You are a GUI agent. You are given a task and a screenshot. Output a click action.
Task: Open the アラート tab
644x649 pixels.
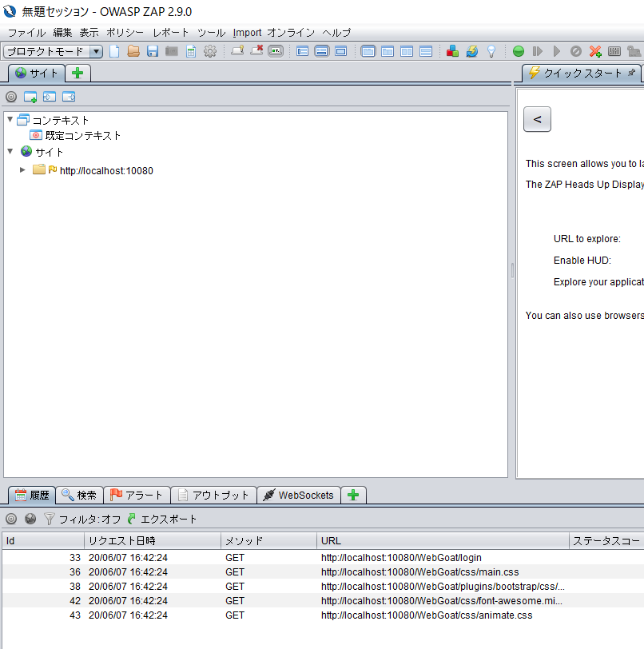click(x=137, y=495)
